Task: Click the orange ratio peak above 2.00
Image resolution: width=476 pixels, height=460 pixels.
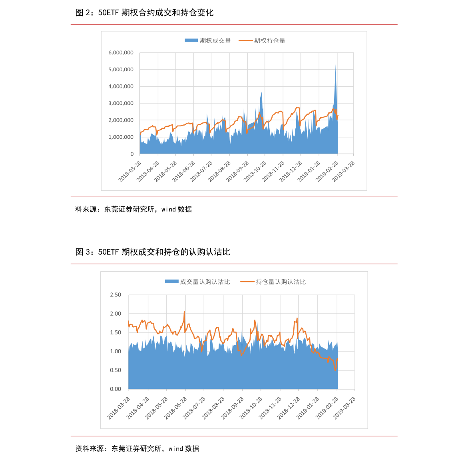Action: [184, 312]
